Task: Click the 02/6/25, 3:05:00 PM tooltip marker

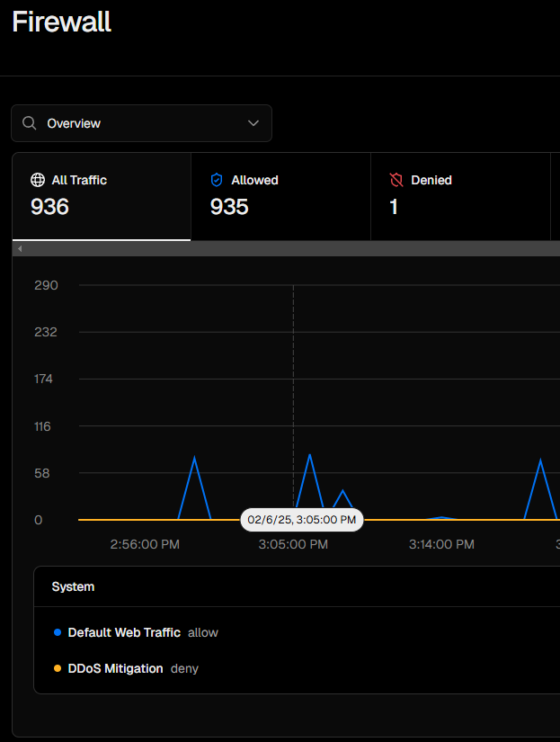Action: (302, 520)
